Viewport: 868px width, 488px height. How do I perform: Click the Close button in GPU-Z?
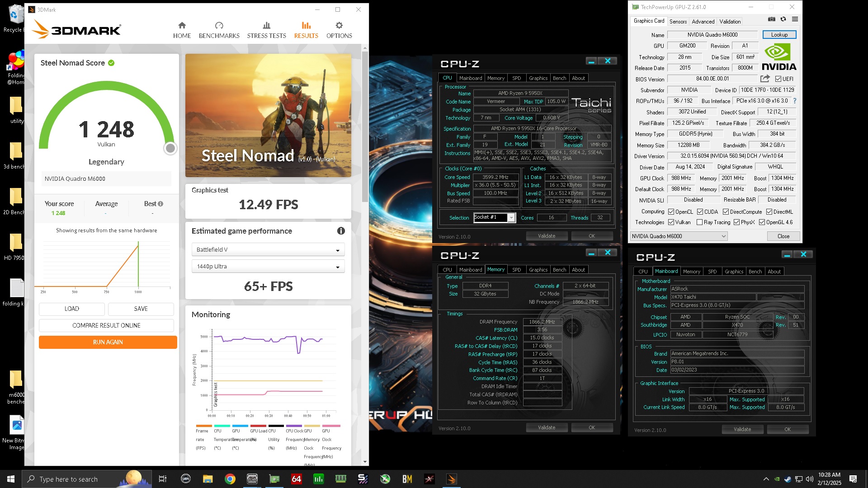point(783,236)
